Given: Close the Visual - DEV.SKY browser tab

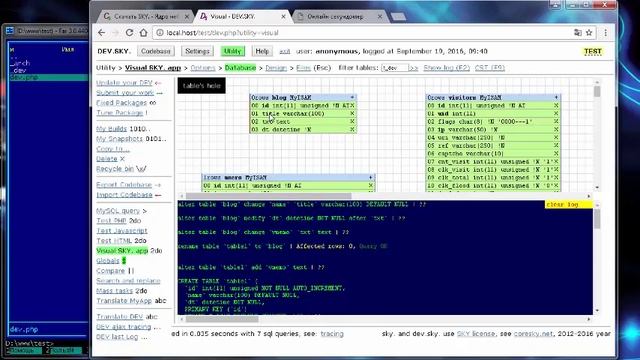Looking at the screenshot, I should 283,17.
